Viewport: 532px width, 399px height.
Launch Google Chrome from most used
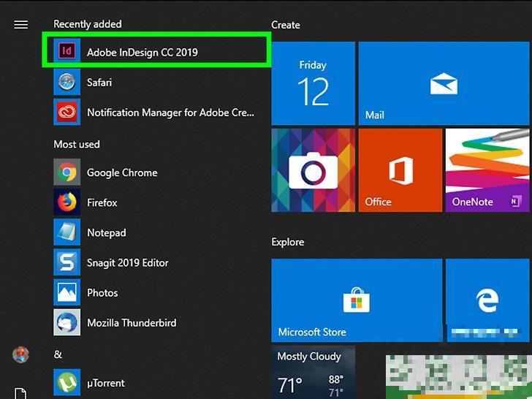(121, 172)
